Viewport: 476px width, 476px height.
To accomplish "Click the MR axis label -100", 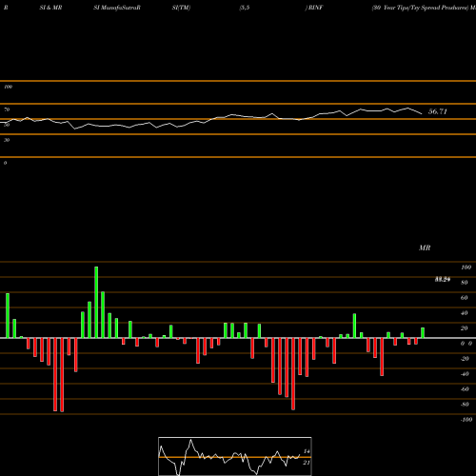I will 466,420.
